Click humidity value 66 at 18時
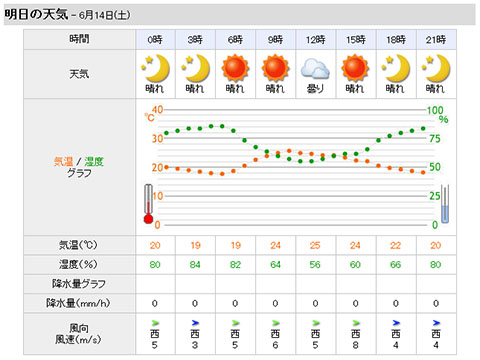 [395, 265]
